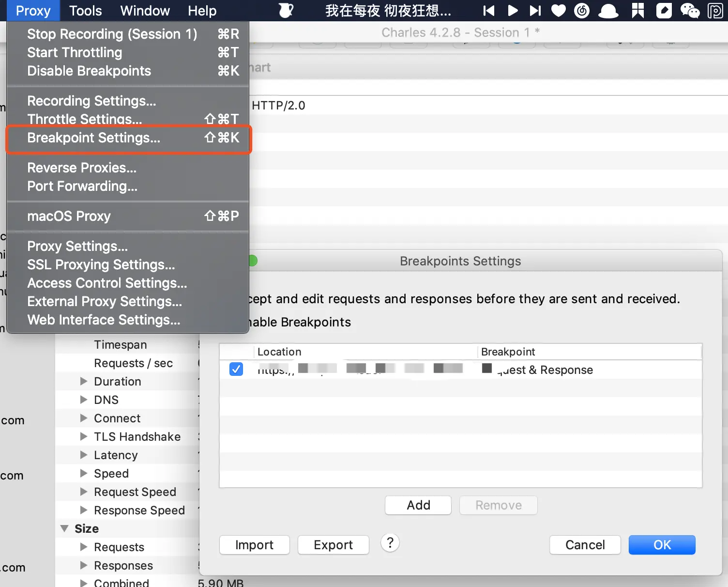The width and height of the screenshot is (728, 587).
Task: Open Breakpoint Settings...
Action: click(x=128, y=138)
